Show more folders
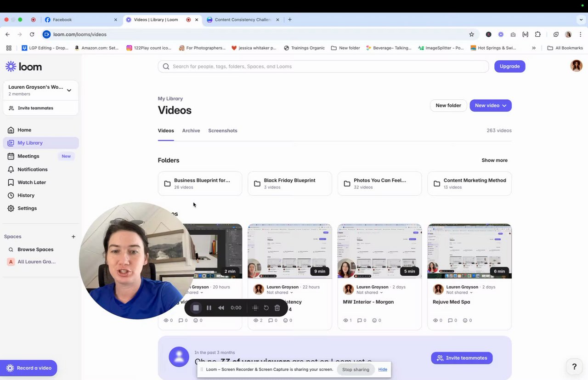 pos(494,160)
